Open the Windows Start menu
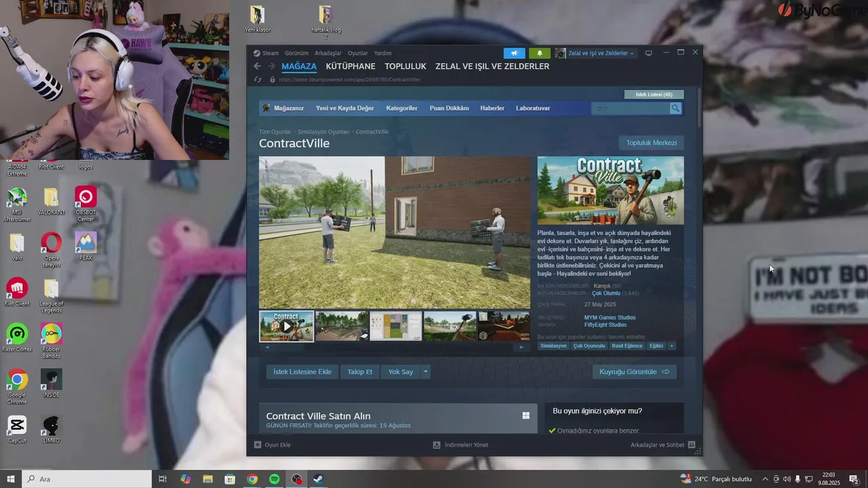 pos(11,479)
